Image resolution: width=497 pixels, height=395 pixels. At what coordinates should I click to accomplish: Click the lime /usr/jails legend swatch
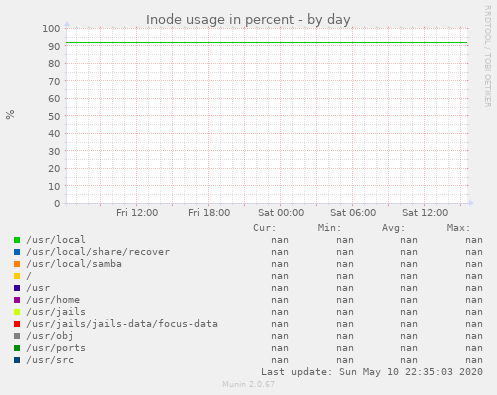pos(17,312)
